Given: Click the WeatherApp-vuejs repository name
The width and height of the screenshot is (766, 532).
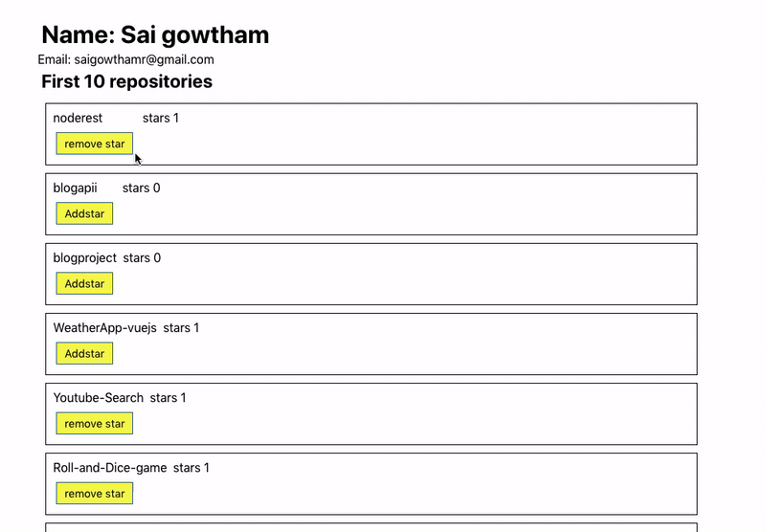Looking at the screenshot, I should pyautogui.click(x=105, y=327).
